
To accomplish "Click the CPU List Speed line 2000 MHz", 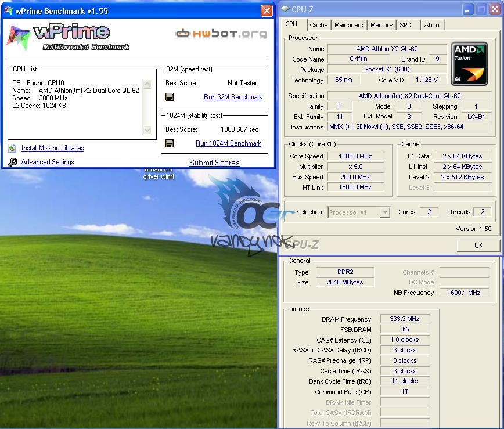I will pyautogui.click(x=40, y=98).
